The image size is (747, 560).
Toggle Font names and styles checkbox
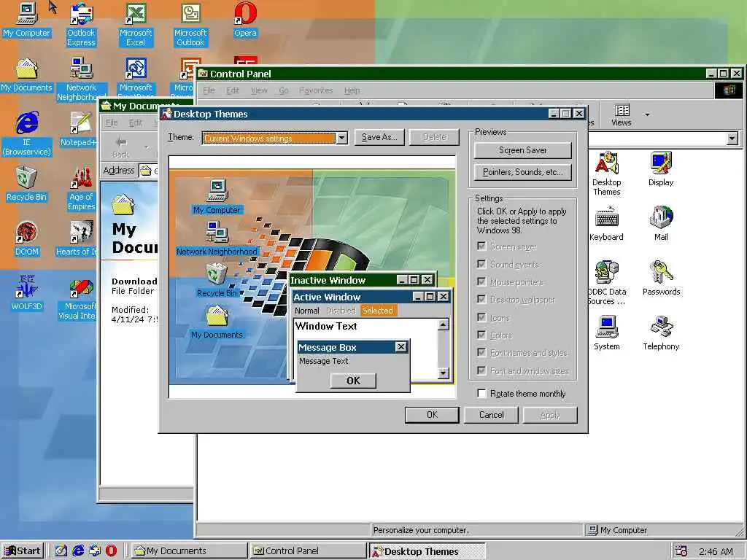tap(481, 352)
